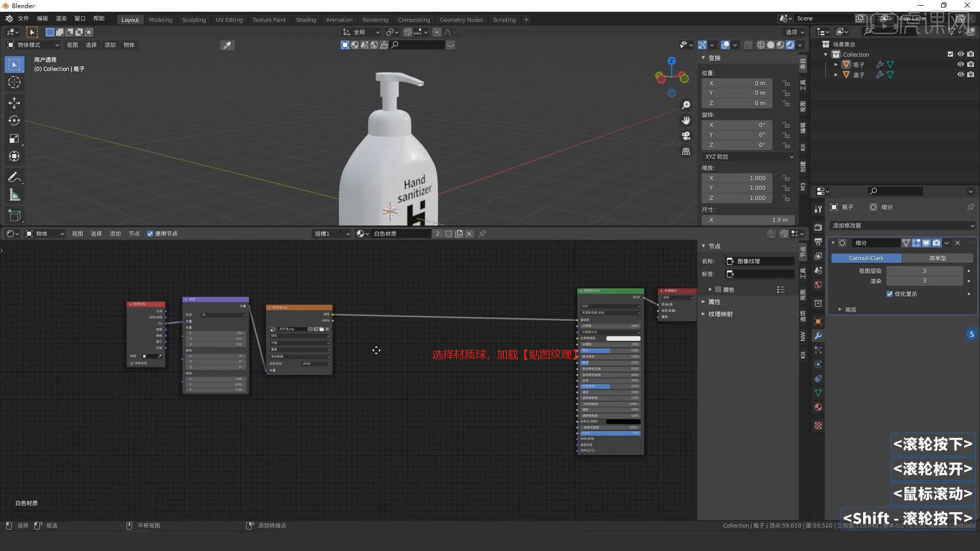980x551 pixels.
Task: Open the 渲染 menu
Action: (61, 18)
